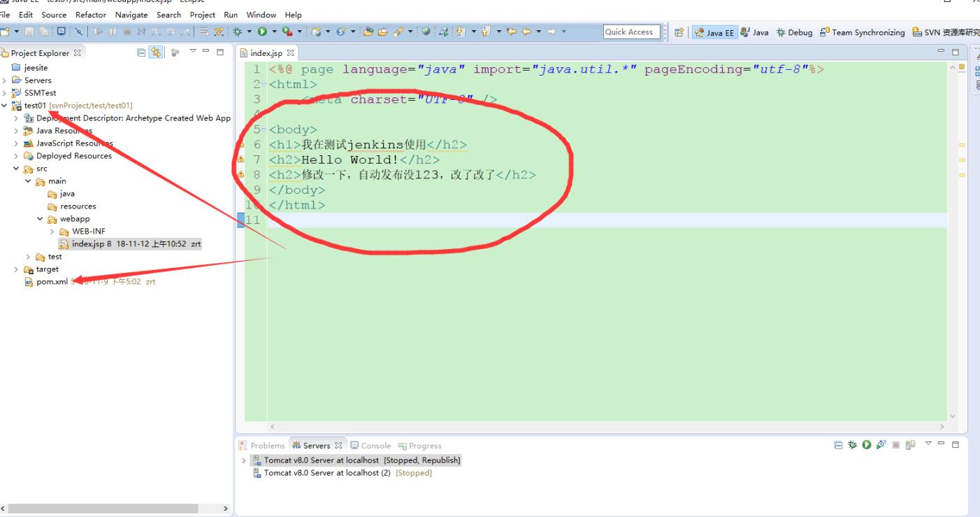Switch to the Java perspective

(x=754, y=32)
